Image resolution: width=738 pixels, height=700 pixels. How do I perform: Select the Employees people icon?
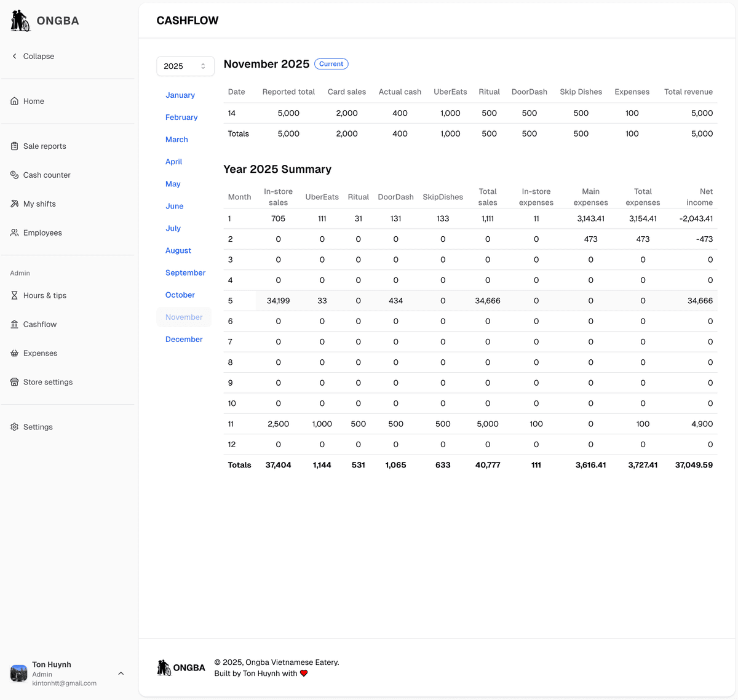(14, 233)
